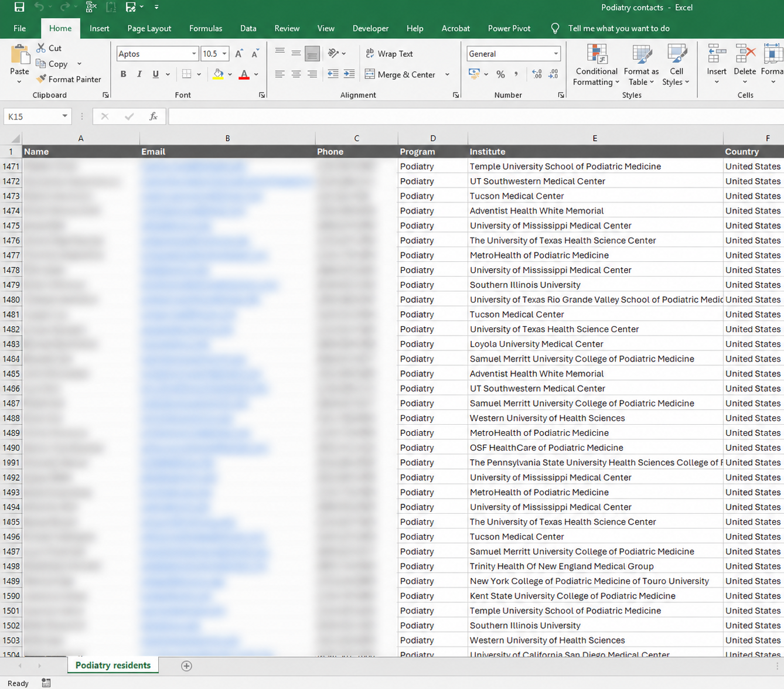784x689 pixels.
Task: Click Merge & Center button
Action: click(400, 74)
